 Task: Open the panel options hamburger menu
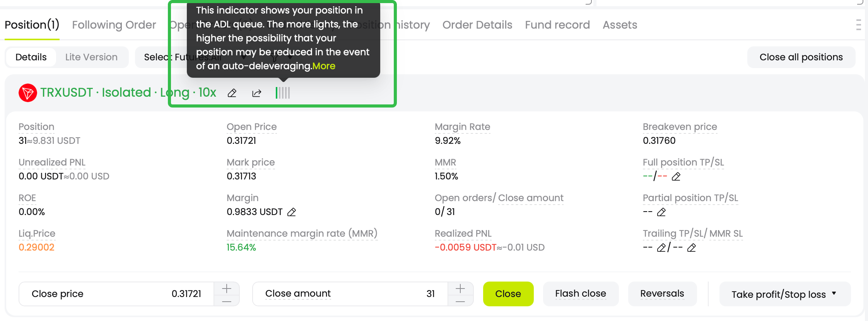pyautogui.click(x=858, y=24)
